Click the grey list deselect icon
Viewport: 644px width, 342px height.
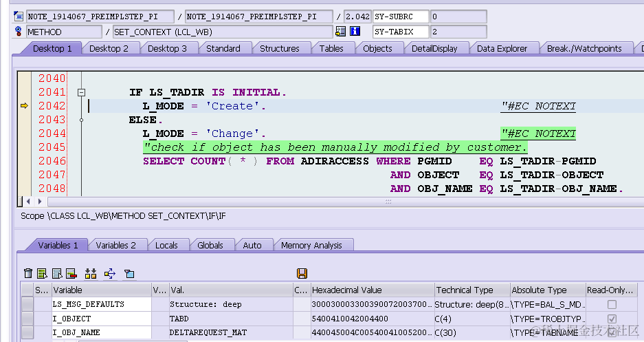[x=57, y=273]
